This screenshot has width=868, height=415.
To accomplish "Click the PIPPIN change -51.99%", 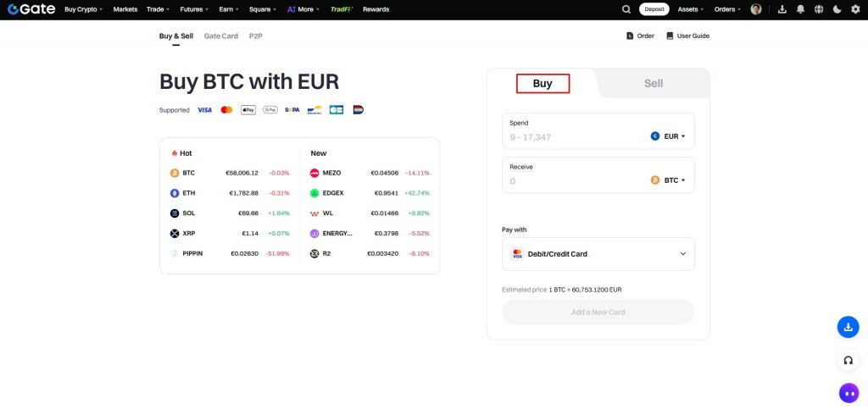I will pyautogui.click(x=277, y=253).
